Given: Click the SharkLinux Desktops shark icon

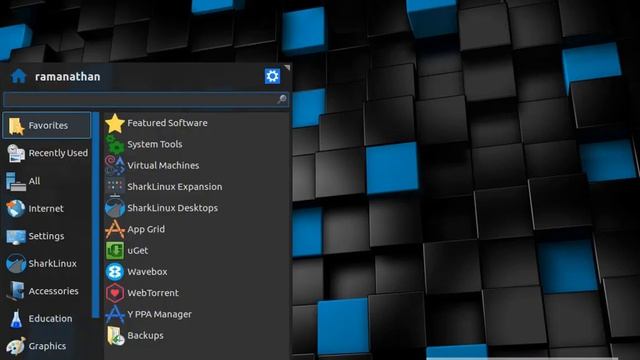Looking at the screenshot, I should point(115,208).
